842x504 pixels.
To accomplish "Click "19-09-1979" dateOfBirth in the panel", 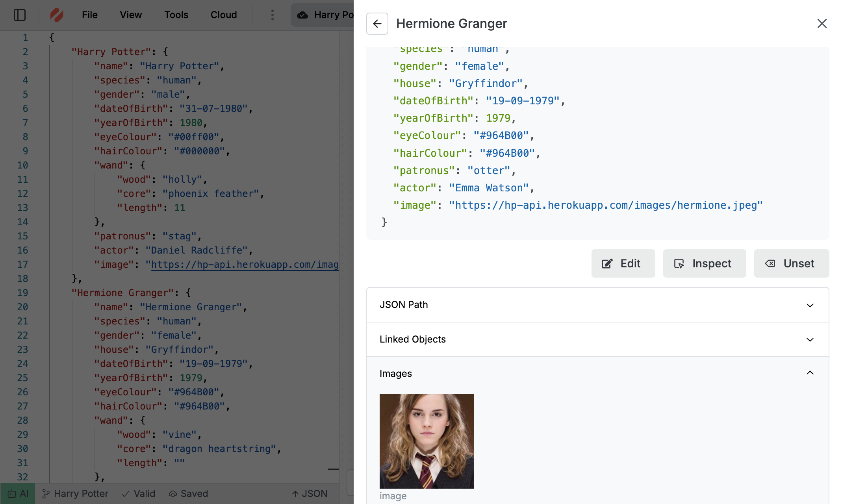I will coord(523,101).
